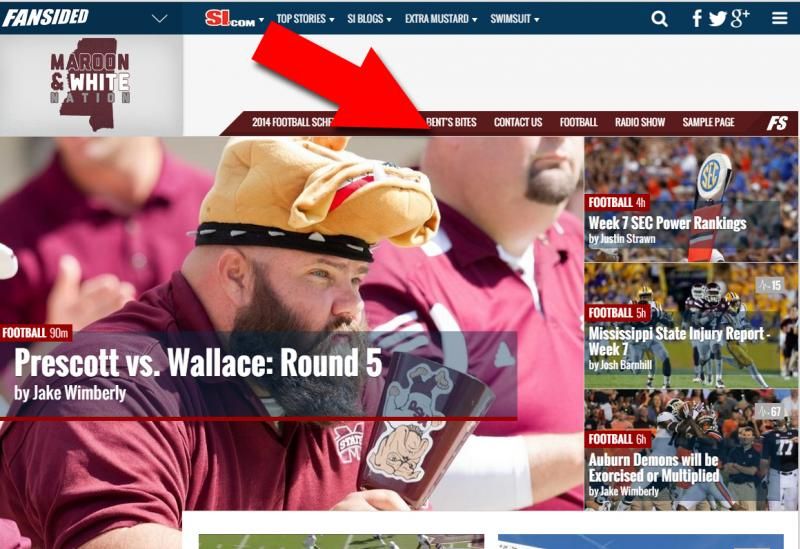Open the search magnifier icon

pyautogui.click(x=659, y=19)
